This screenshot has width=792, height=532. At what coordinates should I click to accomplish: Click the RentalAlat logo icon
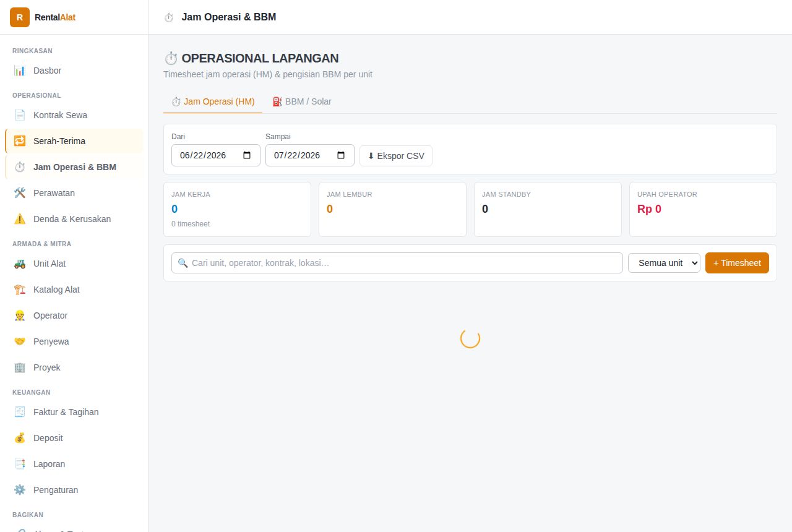click(20, 17)
